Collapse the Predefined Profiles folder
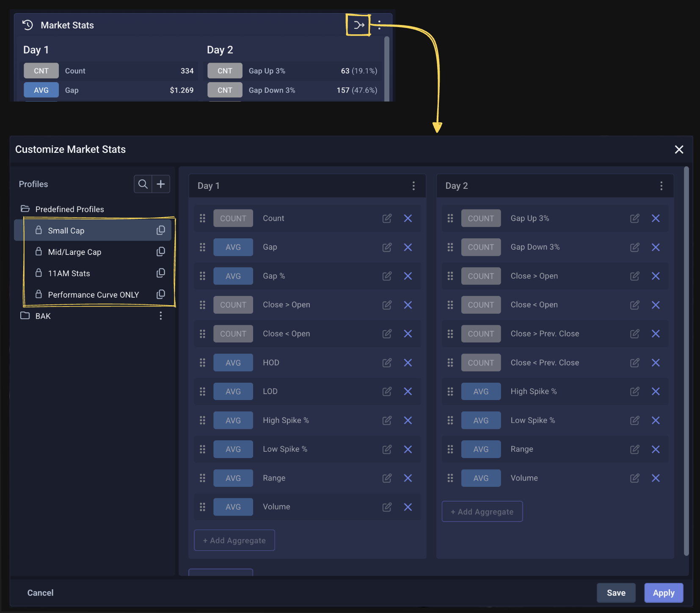700x613 pixels. pos(69,209)
